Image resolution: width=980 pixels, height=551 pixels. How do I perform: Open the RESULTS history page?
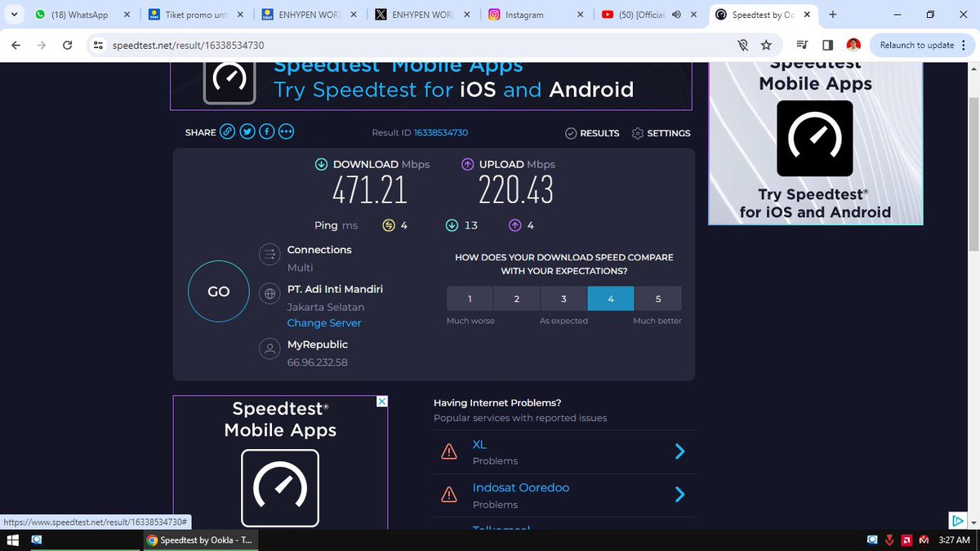click(x=592, y=133)
